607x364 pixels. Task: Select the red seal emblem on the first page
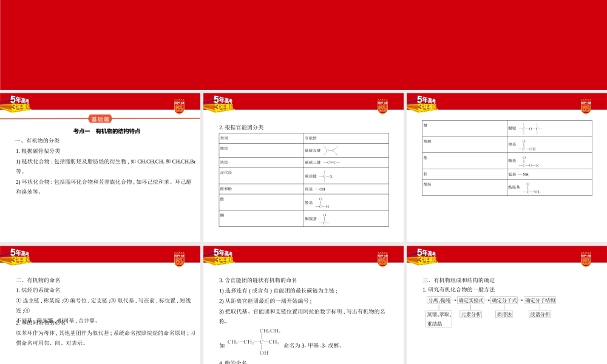pyautogui.click(x=179, y=105)
